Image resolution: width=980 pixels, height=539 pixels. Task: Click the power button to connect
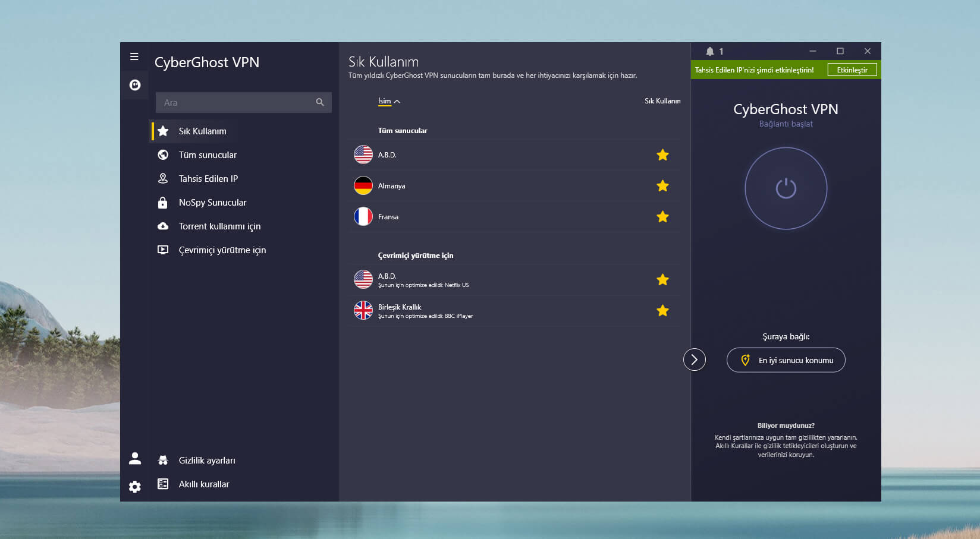(786, 188)
